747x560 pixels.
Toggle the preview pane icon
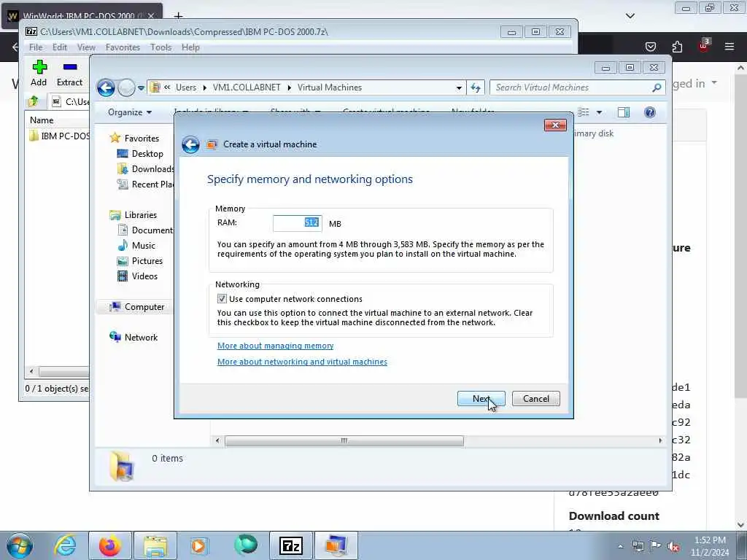click(624, 112)
